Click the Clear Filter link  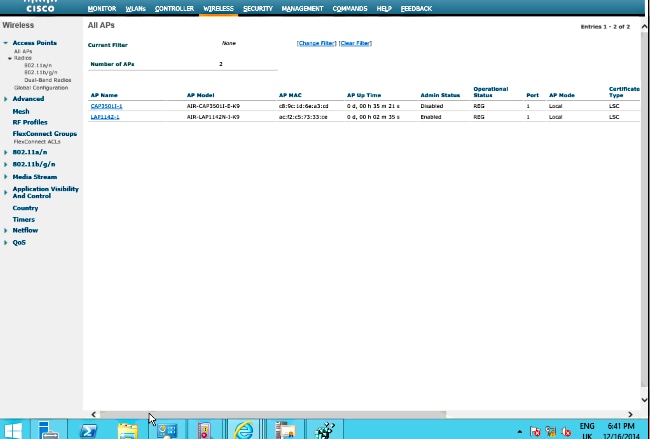(355, 43)
